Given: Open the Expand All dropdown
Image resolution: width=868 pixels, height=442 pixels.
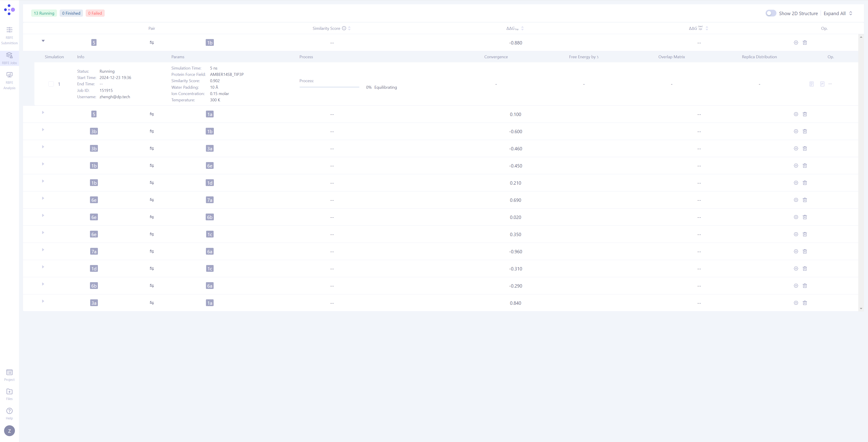Looking at the screenshot, I should click(838, 13).
